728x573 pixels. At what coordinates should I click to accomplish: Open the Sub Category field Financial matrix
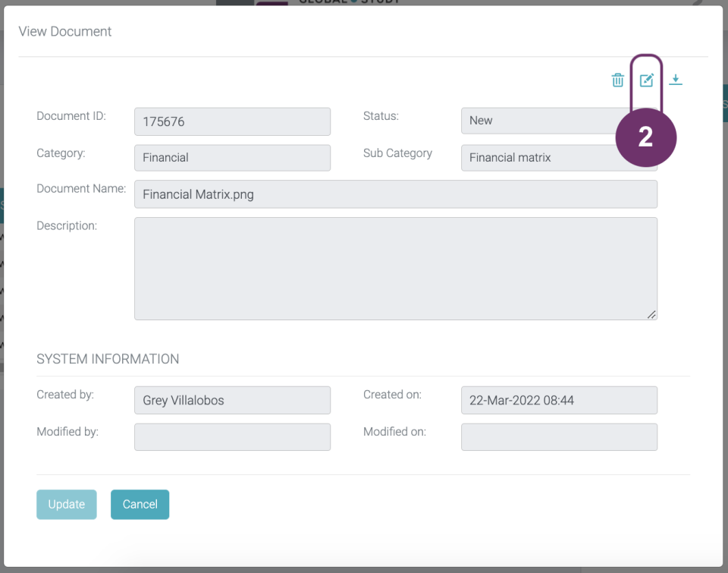coord(538,158)
